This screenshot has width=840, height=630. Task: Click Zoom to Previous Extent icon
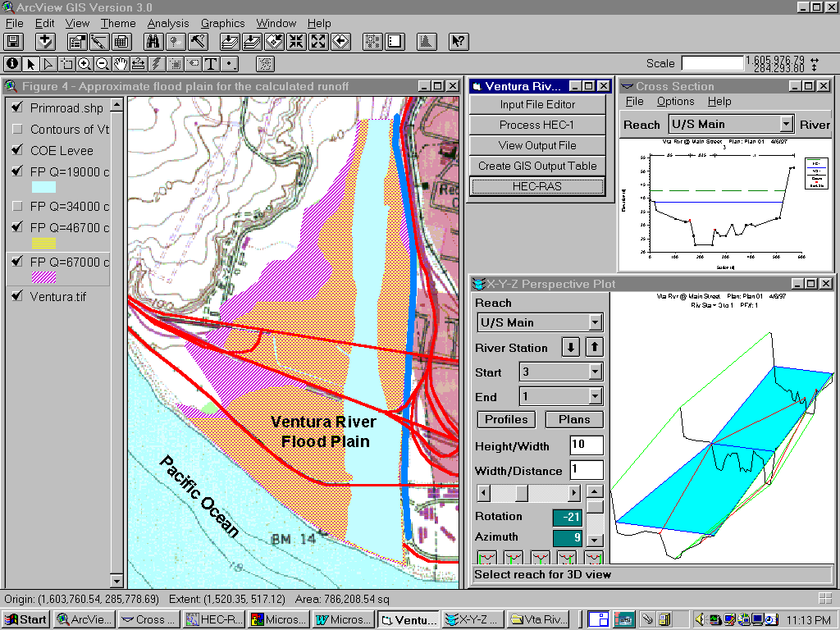(340, 41)
